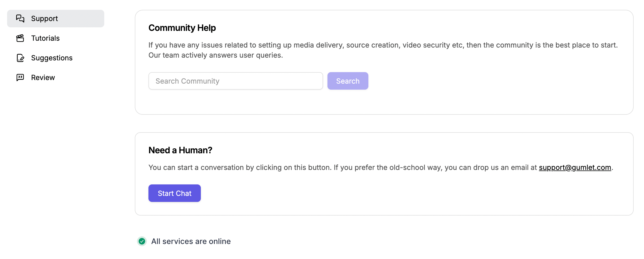Focus the Search Community field
The image size is (644, 259).
pos(236,81)
